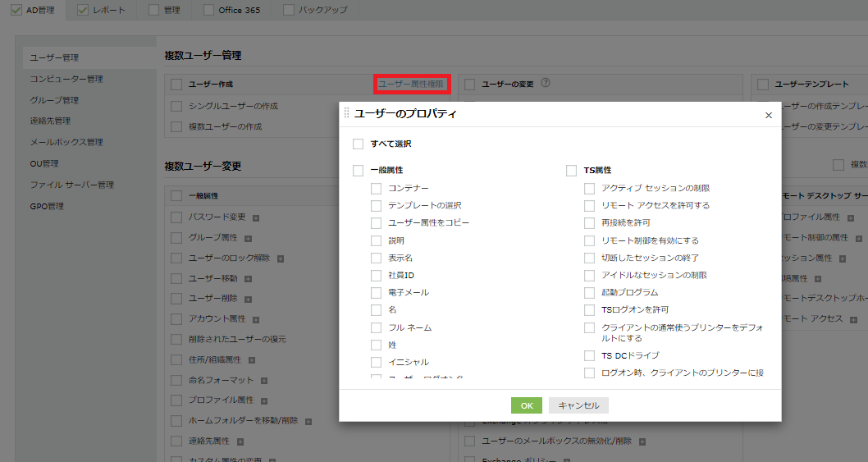Expand the ユーザー移動 plus icon
Screen dimensions: 868x462
(x=248, y=279)
